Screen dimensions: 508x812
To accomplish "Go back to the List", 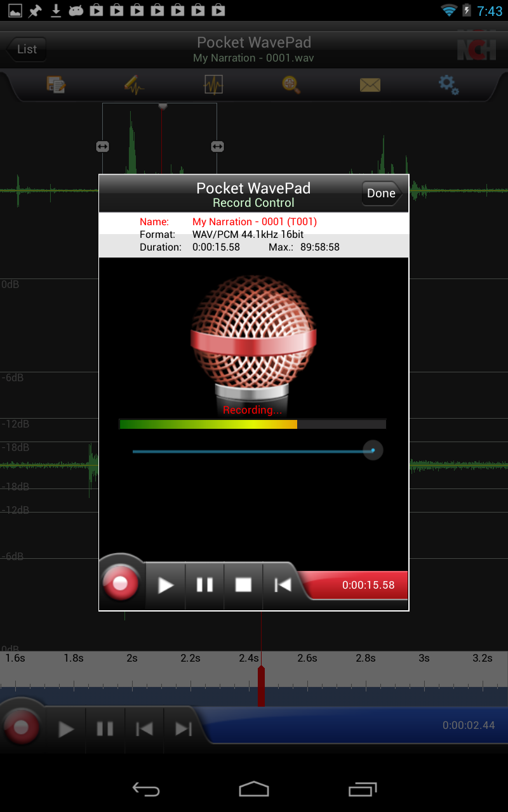I will [27, 49].
